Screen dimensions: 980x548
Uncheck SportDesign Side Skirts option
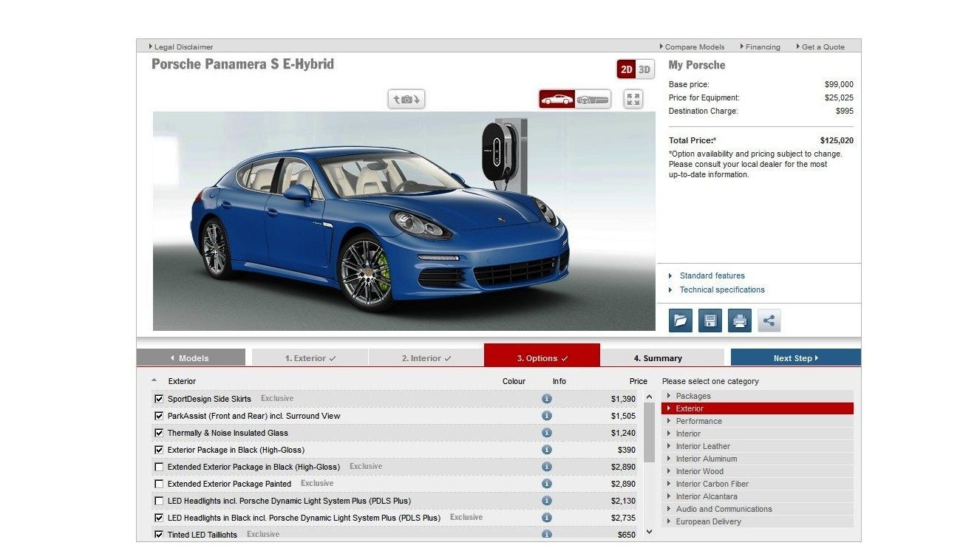tap(159, 399)
